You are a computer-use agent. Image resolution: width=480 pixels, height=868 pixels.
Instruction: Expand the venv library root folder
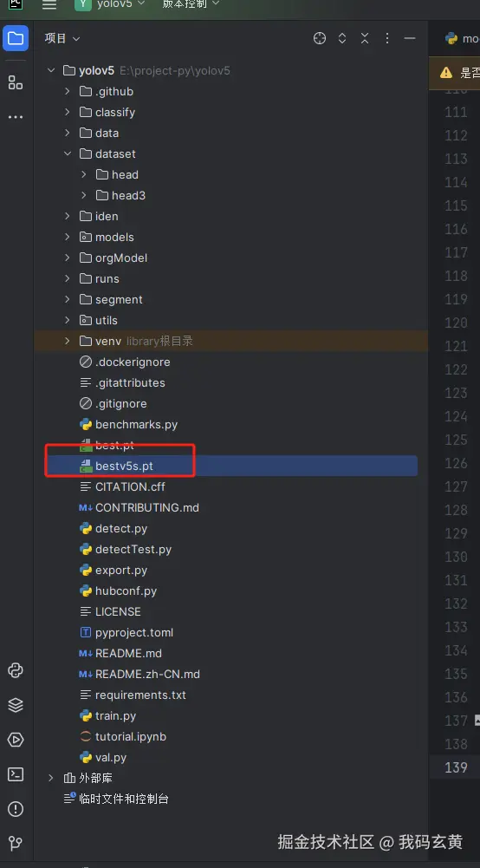click(x=68, y=341)
